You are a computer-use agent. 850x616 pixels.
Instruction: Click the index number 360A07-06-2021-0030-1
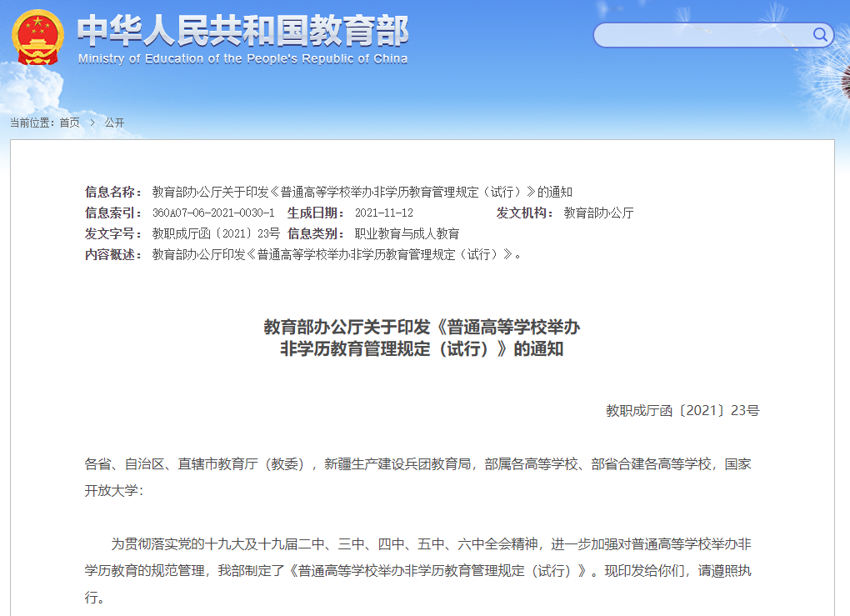pos(213,213)
